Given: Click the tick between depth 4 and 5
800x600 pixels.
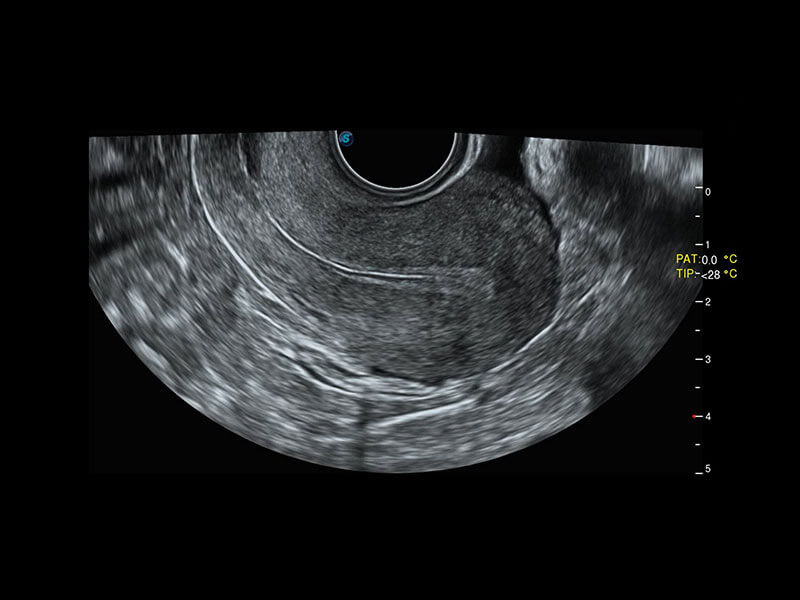Looking at the screenshot, I should point(697,442).
